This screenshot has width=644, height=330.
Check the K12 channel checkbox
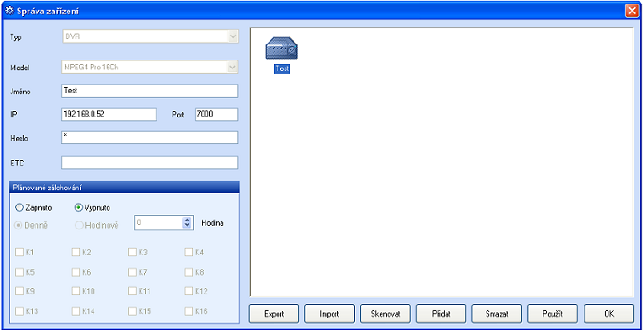189,291
